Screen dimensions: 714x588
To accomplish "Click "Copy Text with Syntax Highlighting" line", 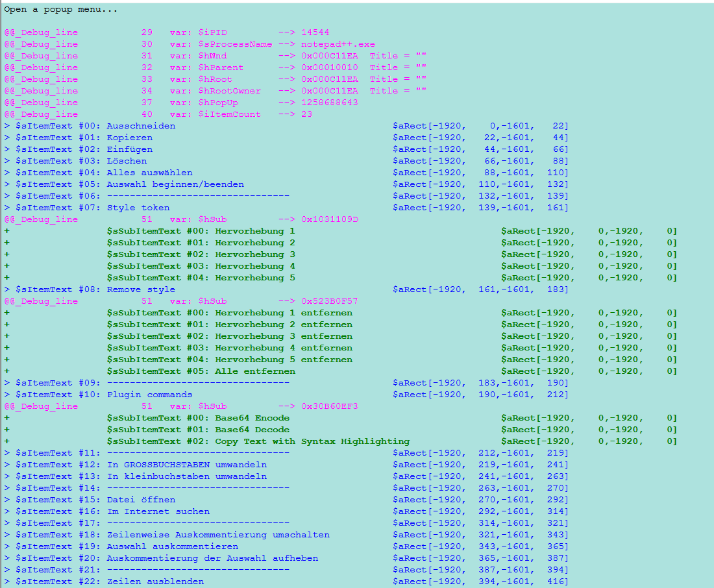I will 312,441.
